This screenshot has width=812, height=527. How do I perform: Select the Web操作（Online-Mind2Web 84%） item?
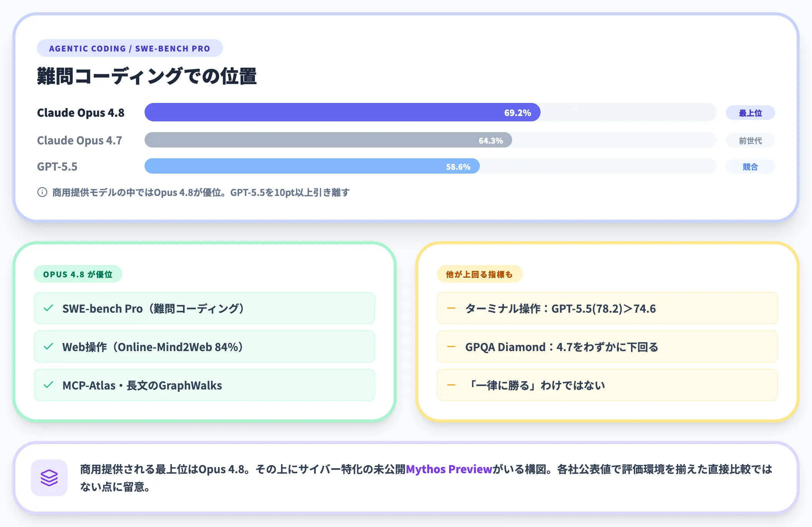click(205, 346)
